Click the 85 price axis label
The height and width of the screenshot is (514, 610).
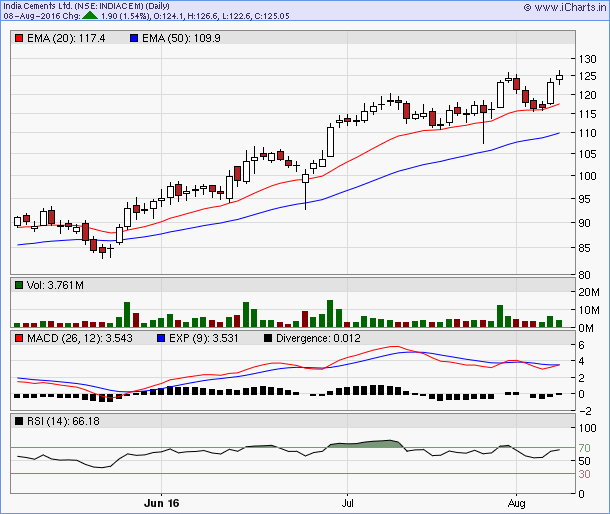point(584,248)
